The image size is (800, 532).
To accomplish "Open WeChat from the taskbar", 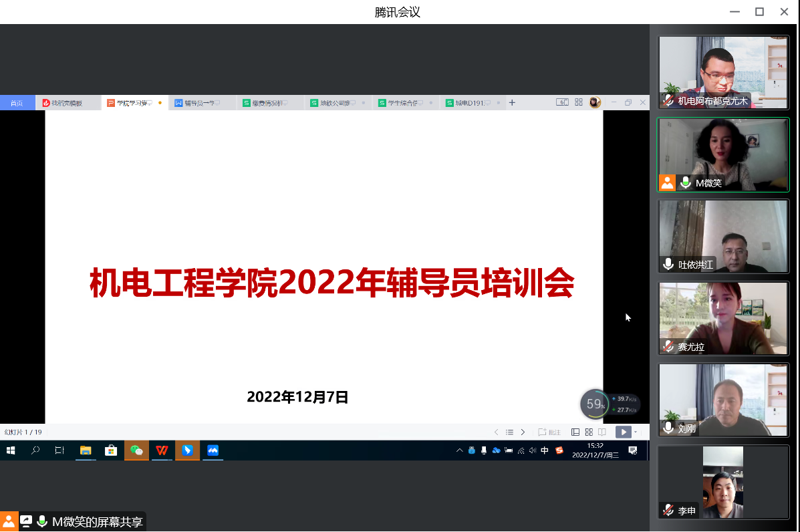I will tap(136, 450).
